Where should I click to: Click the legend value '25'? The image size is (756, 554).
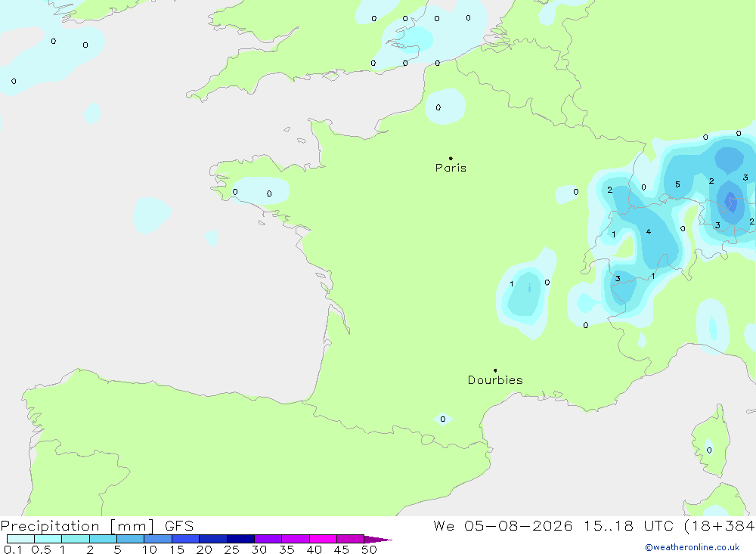pos(232,549)
